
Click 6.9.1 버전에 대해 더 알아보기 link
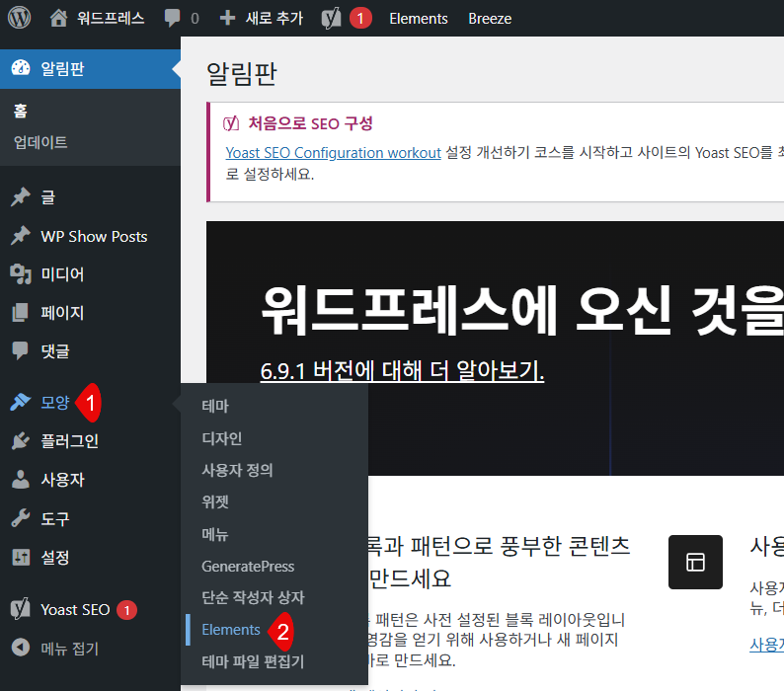(402, 371)
